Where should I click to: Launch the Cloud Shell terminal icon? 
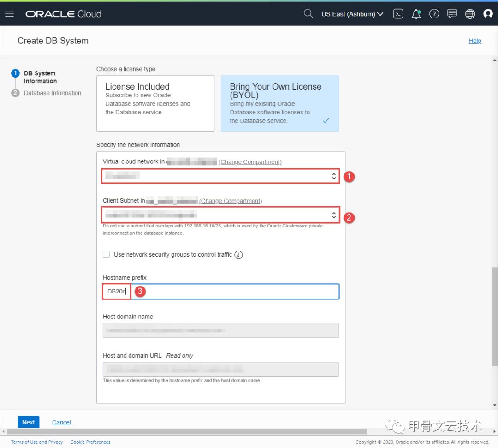(x=398, y=14)
